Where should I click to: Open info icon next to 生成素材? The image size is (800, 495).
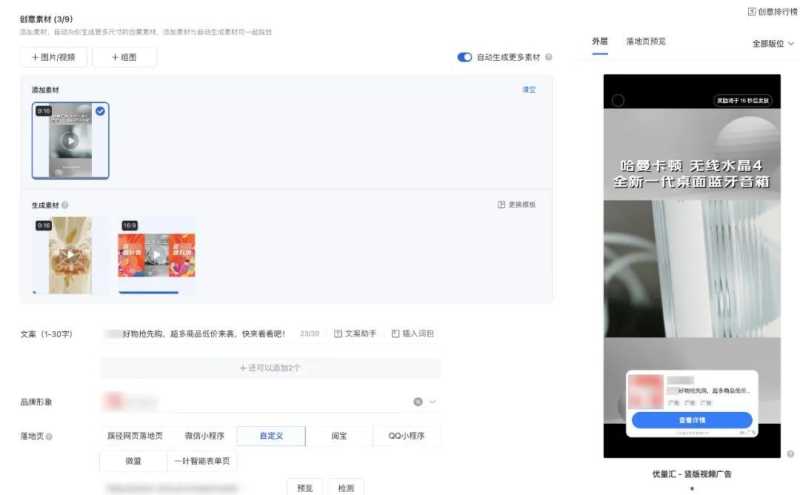point(65,205)
